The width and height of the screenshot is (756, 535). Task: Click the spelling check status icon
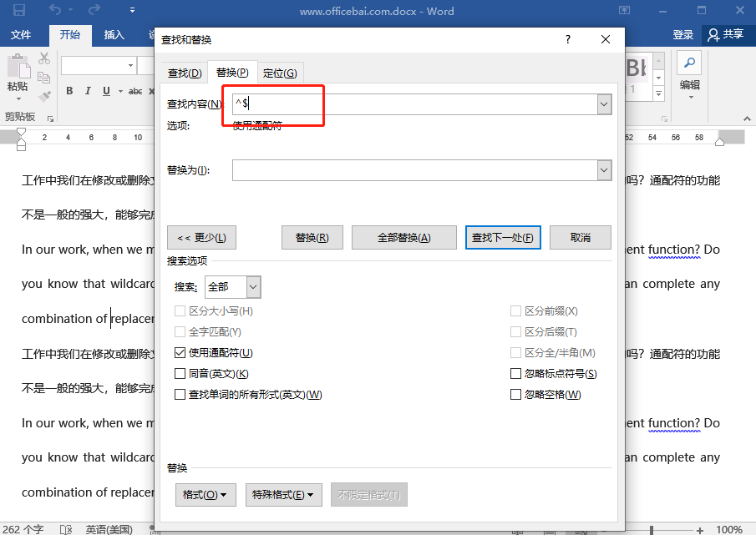[66, 530]
